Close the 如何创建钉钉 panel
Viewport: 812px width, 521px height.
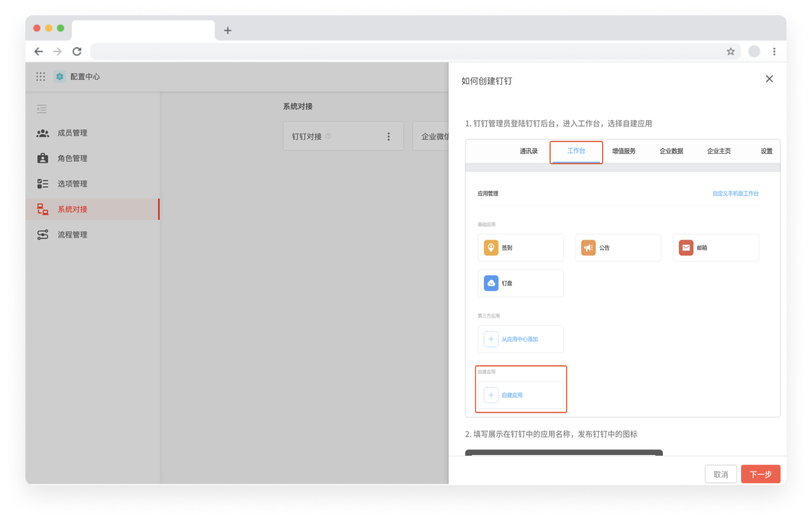(x=769, y=79)
